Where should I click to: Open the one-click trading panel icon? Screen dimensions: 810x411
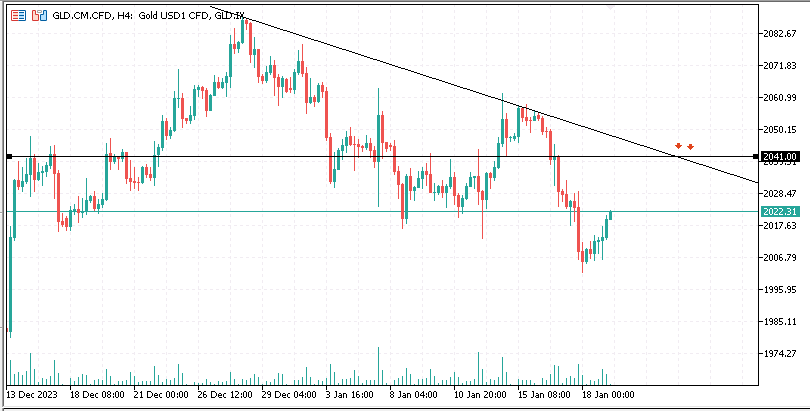click(x=38, y=17)
